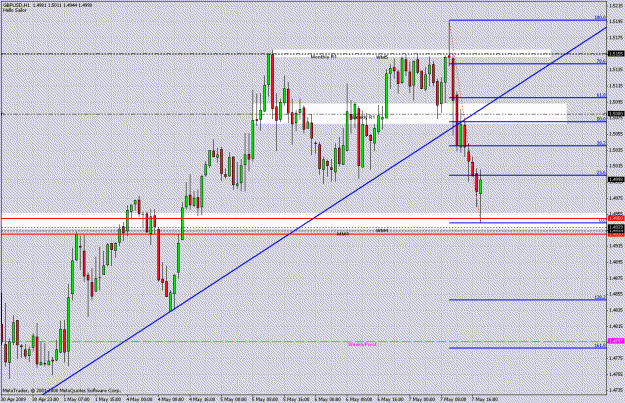The image size is (625, 403).
Task: Click the Fibonacci extension line just above Weekly Pivot
Action: tap(528, 300)
